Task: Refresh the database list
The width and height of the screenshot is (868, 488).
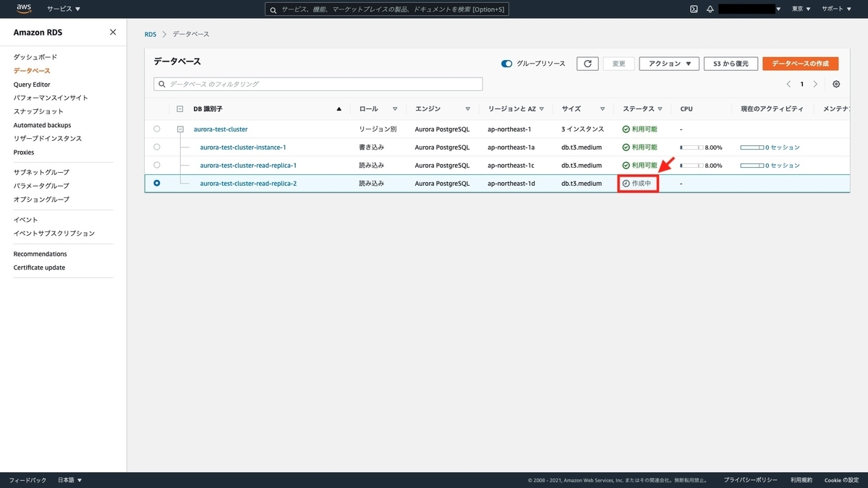Action: [x=587, y=64]
